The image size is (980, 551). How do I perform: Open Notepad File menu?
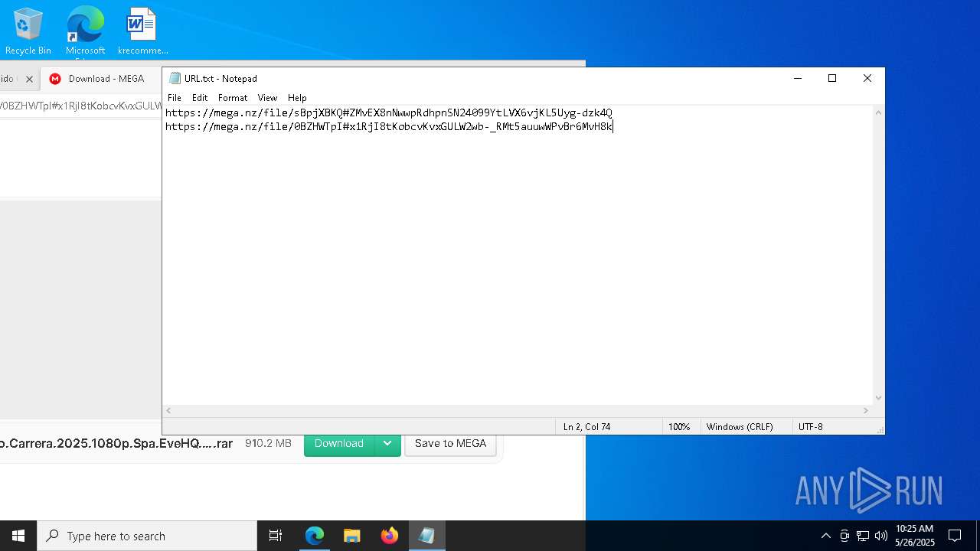point(175,98)
